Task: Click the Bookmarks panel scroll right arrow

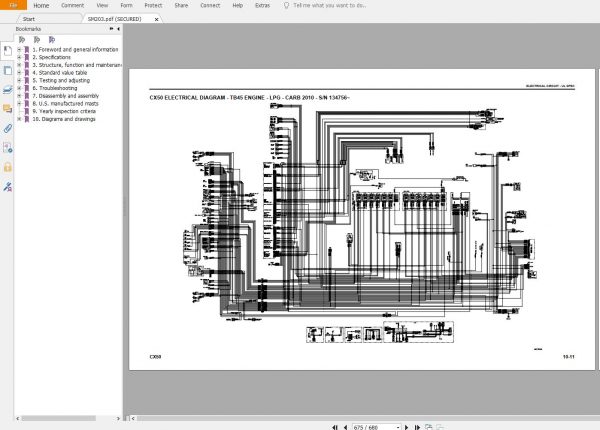Action: (x=118, y=419)
